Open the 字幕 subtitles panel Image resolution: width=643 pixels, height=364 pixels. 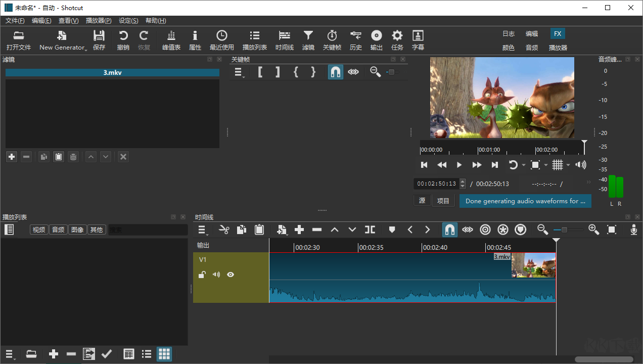[x=418, y=40]
